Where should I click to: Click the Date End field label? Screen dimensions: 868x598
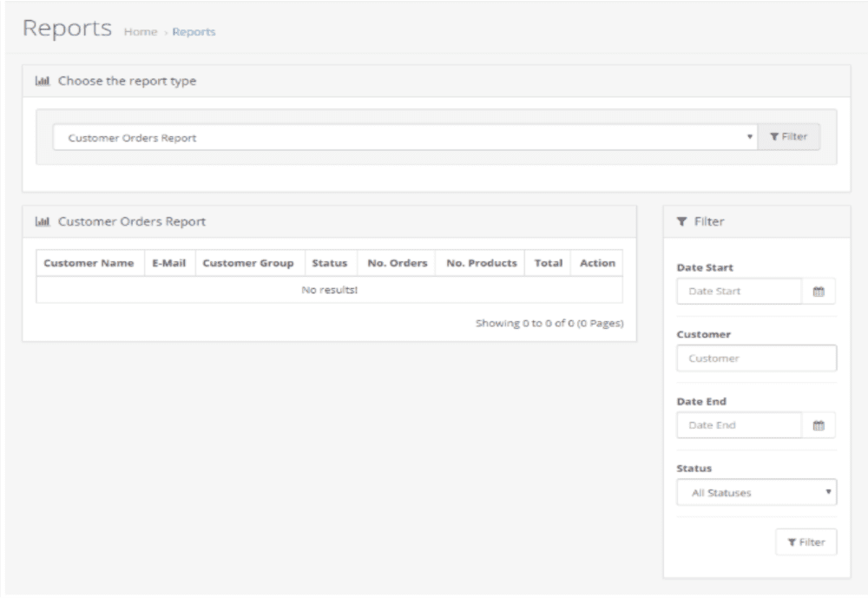[701, 402]
